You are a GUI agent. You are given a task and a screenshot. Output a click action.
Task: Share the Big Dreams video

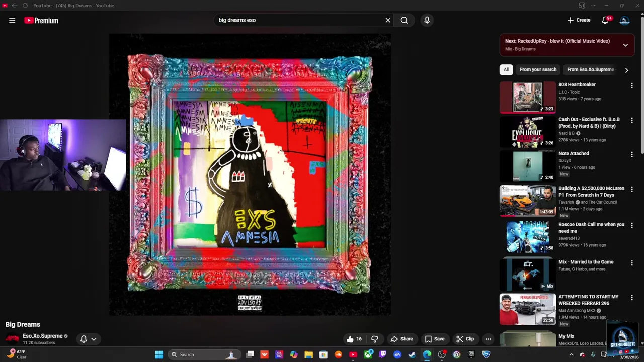(401, 339)
